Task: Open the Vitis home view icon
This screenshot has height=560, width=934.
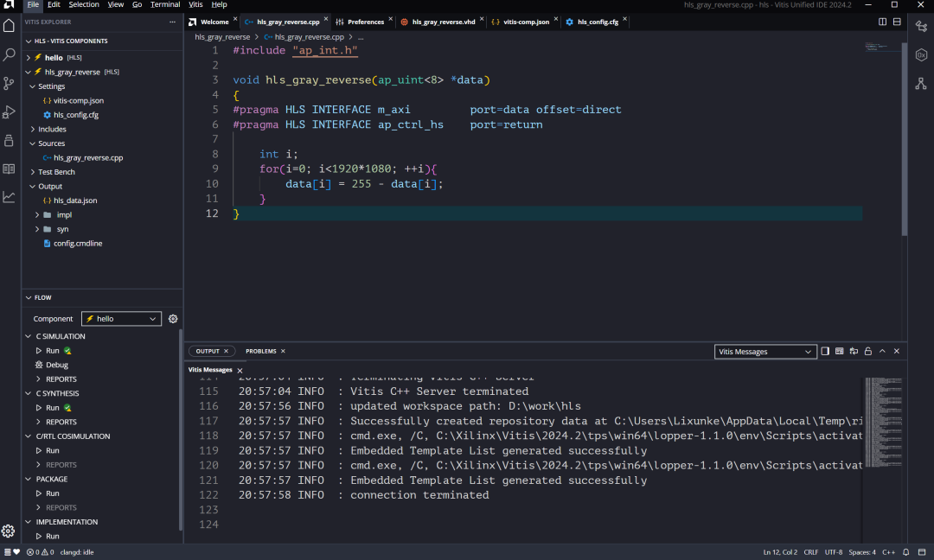Action: coord(9,26)
